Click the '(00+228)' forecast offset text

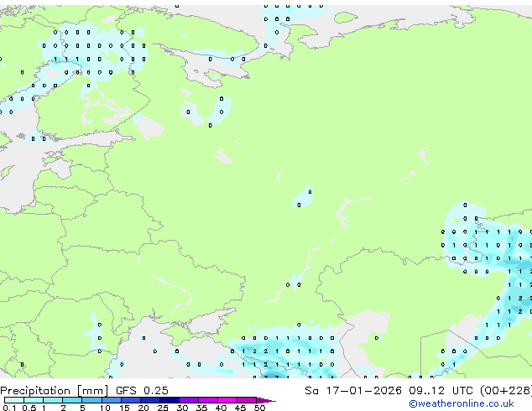coord(506,391)
